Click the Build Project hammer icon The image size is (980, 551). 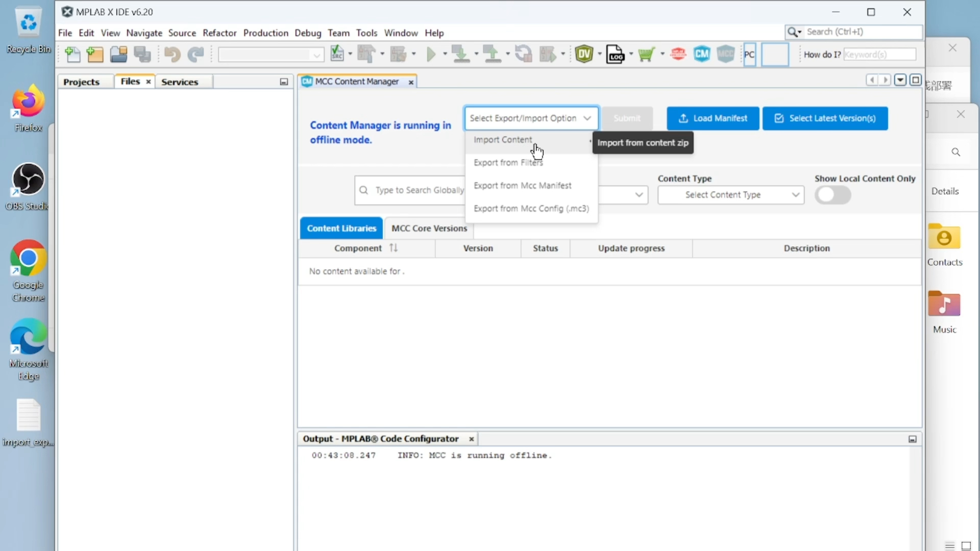coord(366,54)
